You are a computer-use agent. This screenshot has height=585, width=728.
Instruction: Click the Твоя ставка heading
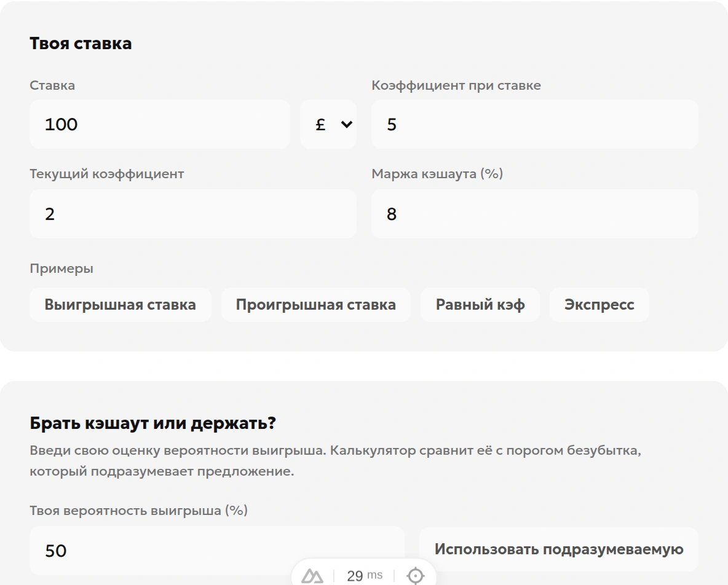click(x=81, y=44)
